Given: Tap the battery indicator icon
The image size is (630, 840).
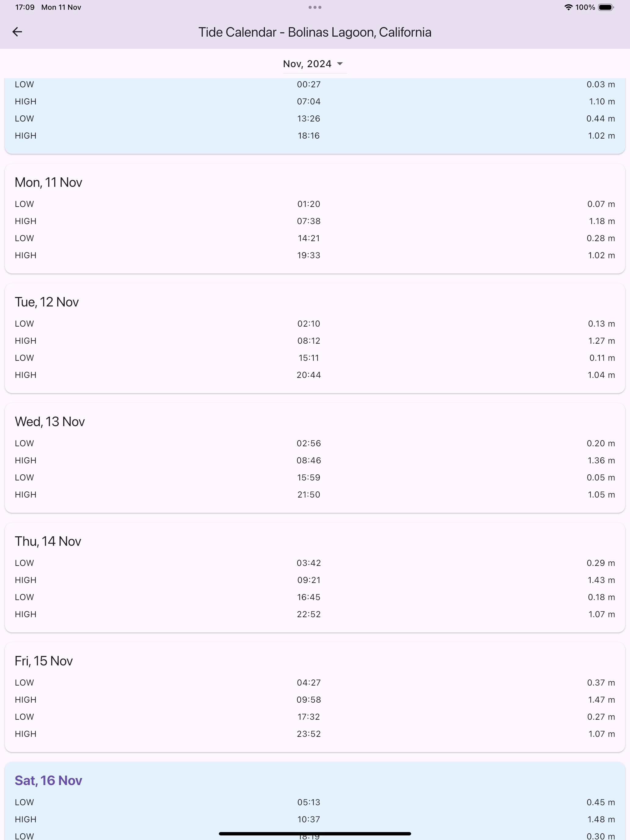Looking at the screenshot, I should click(x=606, y=7).
